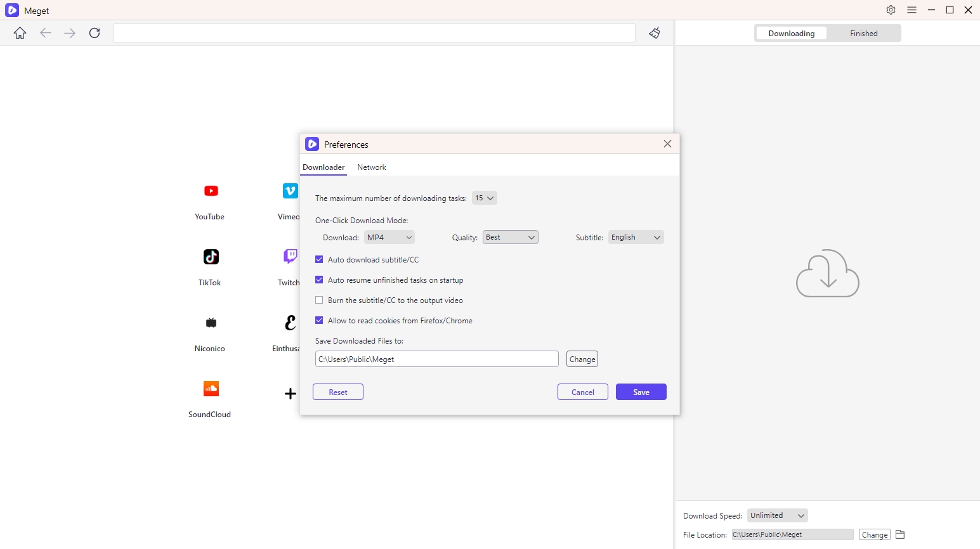Open the Niconico site shortcut
Screen dimensions: 980x549
[211, 323]
